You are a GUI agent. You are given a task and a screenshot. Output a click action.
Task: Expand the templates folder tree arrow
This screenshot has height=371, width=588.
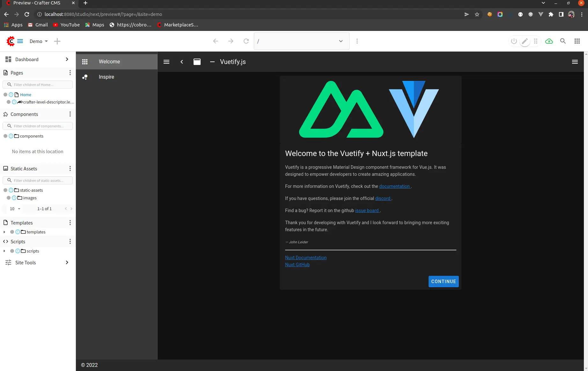coord(4,232)
